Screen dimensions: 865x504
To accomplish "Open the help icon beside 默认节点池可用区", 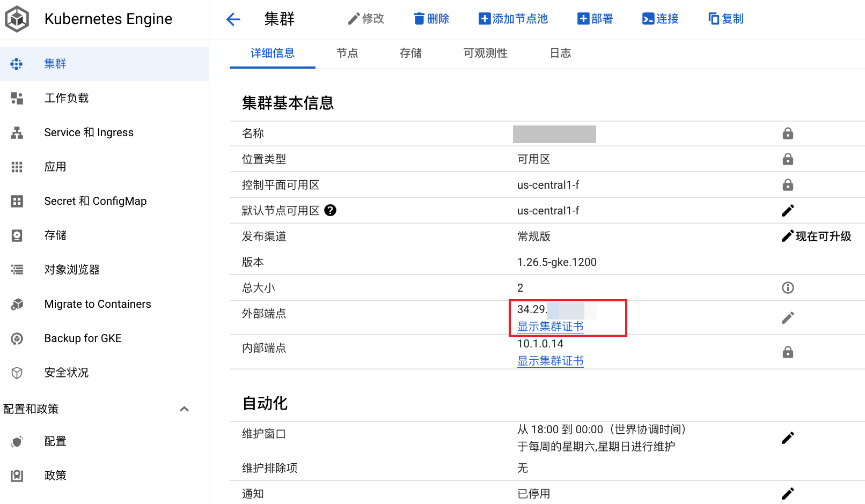I will tap(331, 210).
